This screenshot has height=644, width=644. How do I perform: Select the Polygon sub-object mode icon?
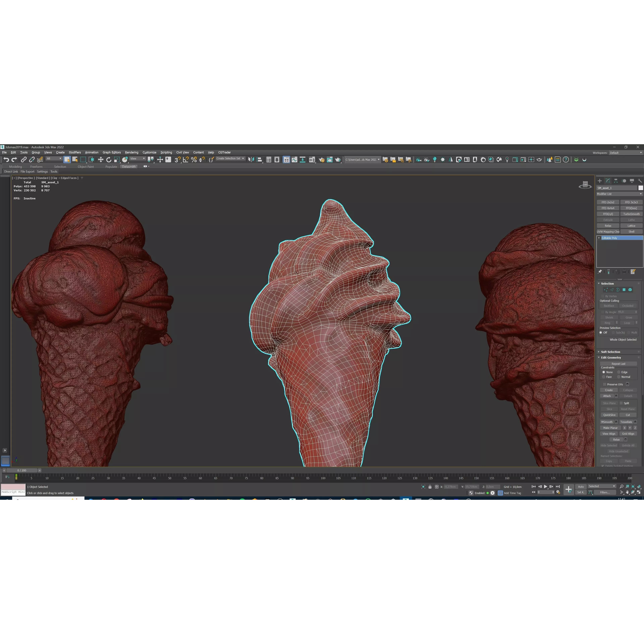(624, 290)
